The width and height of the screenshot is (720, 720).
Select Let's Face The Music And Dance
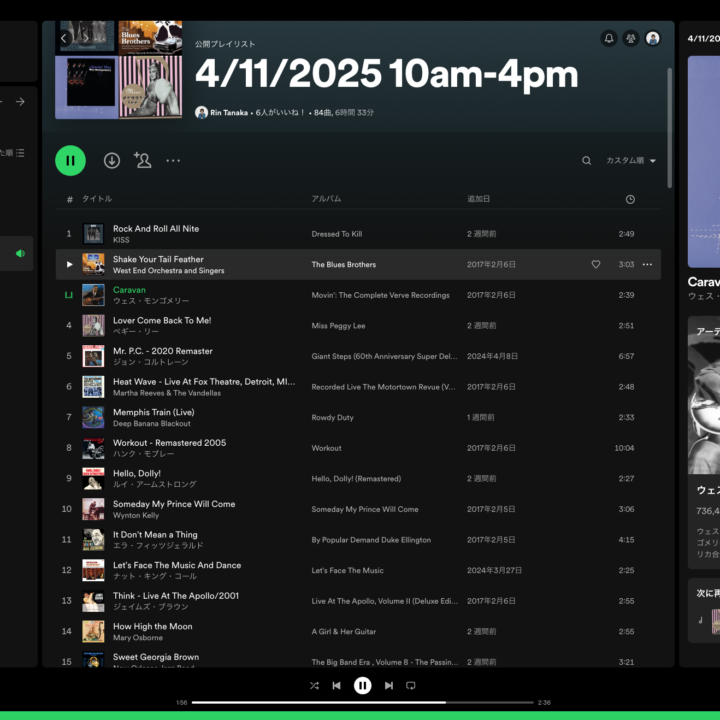(177, 565)
